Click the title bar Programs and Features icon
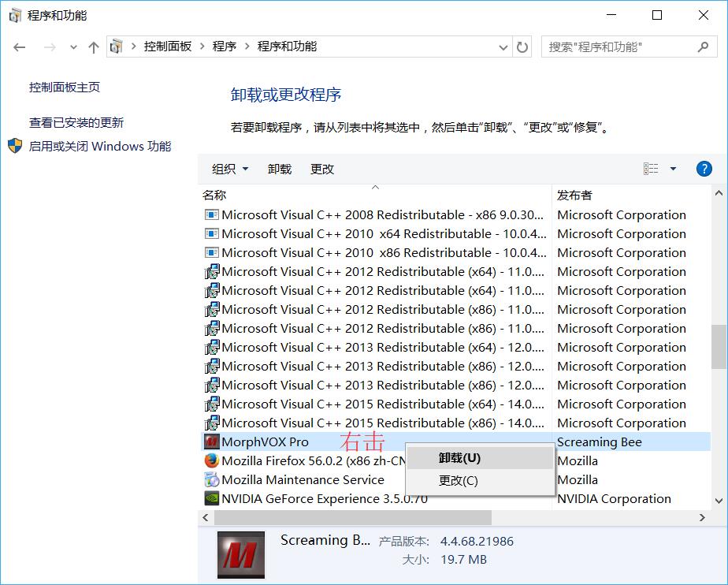728x585 pixels. (15, 15)
